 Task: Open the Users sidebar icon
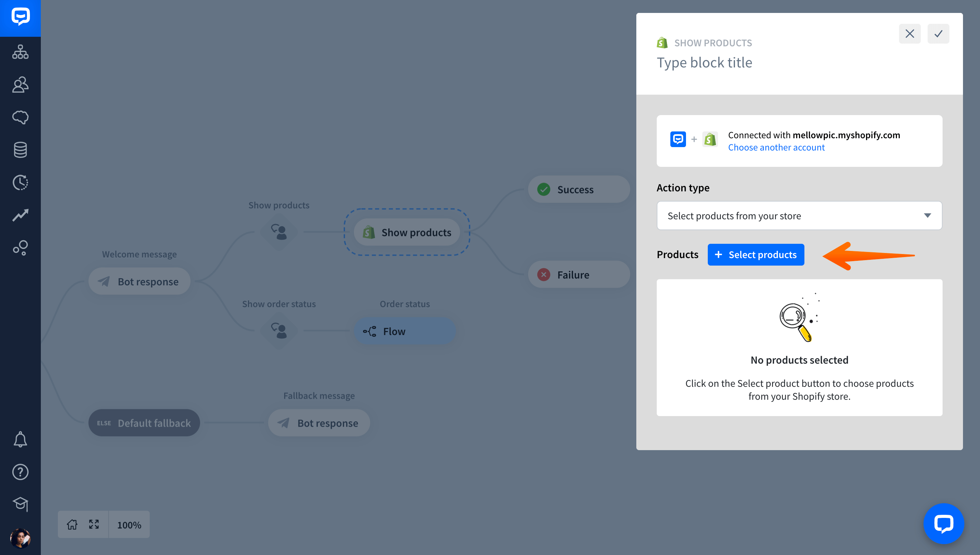20,85
